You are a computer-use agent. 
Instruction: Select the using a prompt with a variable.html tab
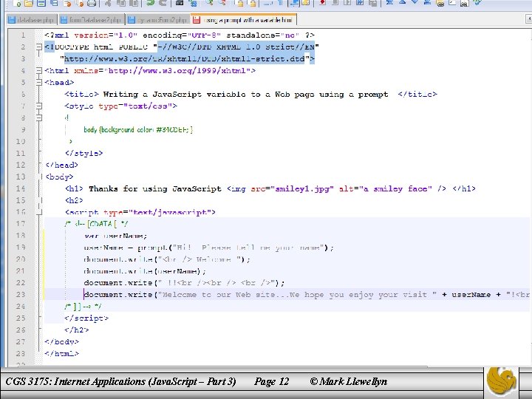(x=244, y=20)
